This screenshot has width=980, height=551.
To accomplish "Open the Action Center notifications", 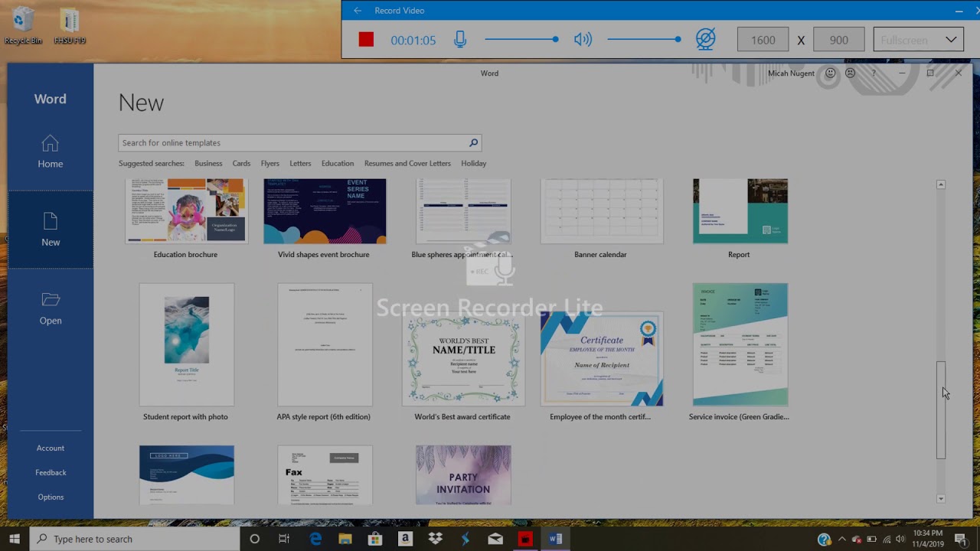I will (961, 540).
